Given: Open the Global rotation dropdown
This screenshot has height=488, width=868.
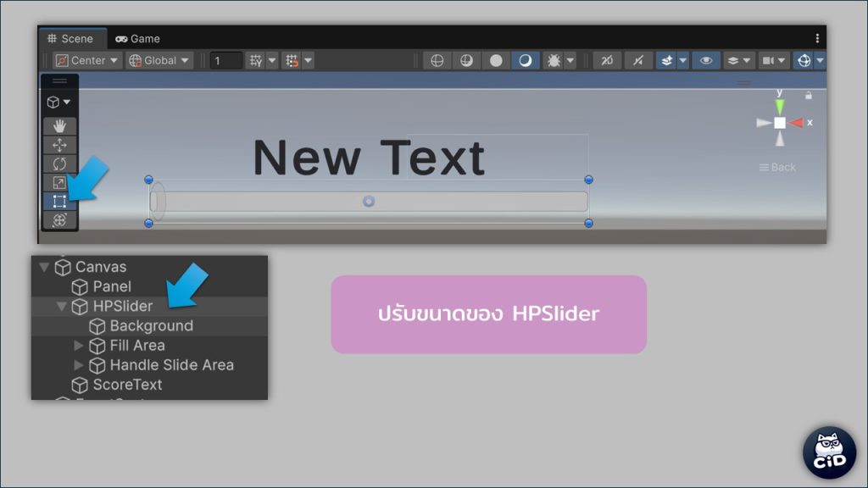Looking at the screenshot, I should point(159,60).
